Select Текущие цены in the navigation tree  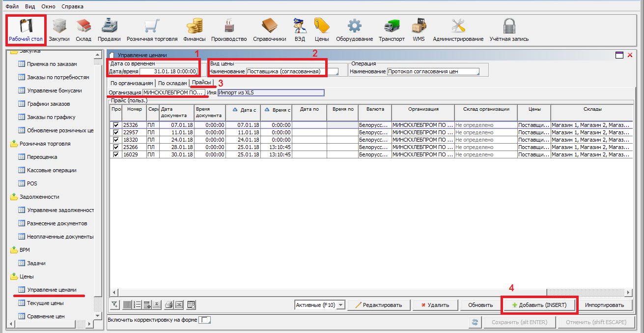tap(45, 303)
